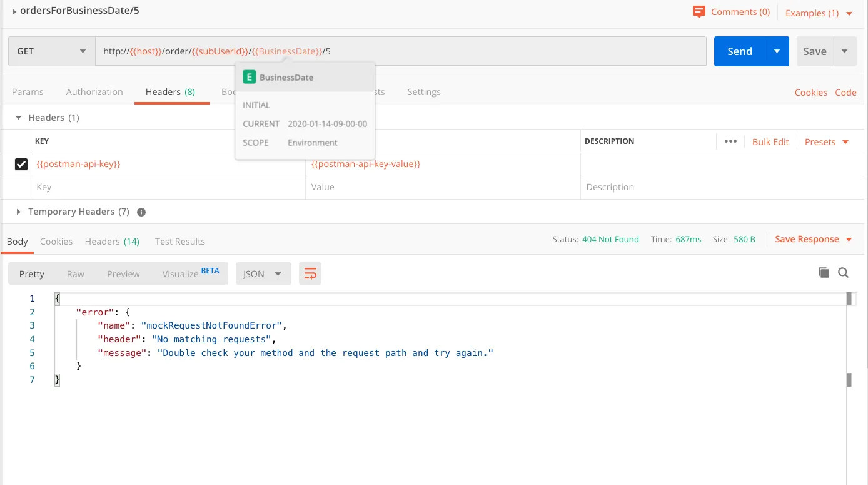Screen dimensions: 868x485
Task: Click the green E environment badge in tooltip
Action: tap(250, 78)
